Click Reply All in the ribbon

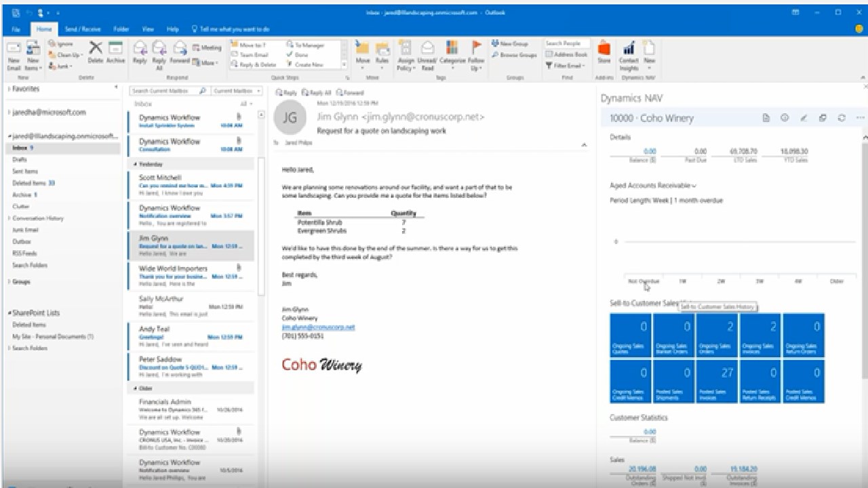[x=159, y=55]
